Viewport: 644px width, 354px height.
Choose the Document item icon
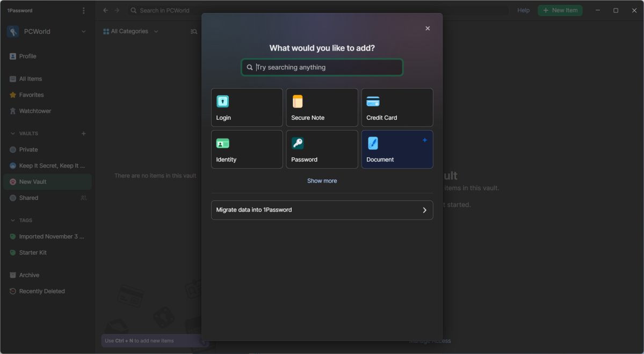pos(373,143)
